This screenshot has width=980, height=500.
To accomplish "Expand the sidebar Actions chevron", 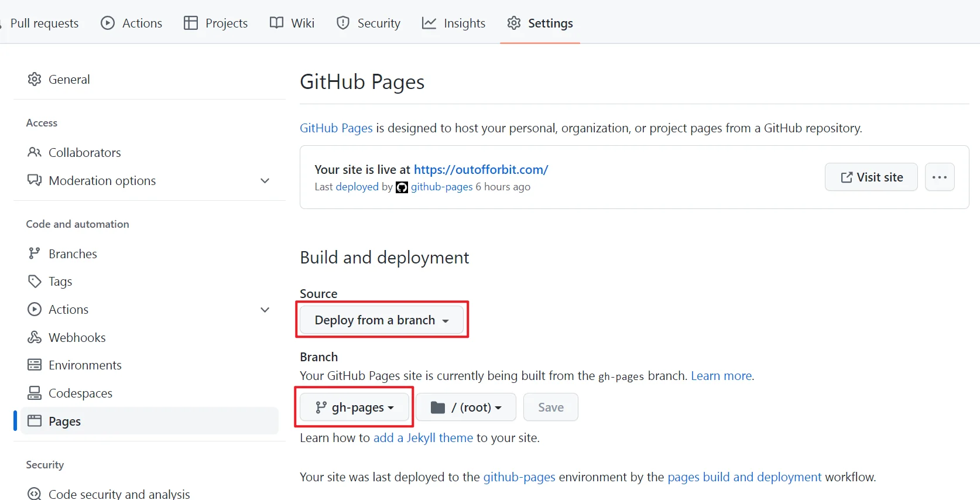I will (x=265, y=309).
